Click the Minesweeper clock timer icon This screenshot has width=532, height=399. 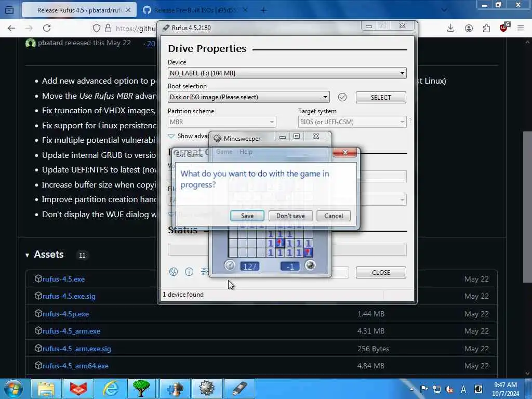coord(230,265)
